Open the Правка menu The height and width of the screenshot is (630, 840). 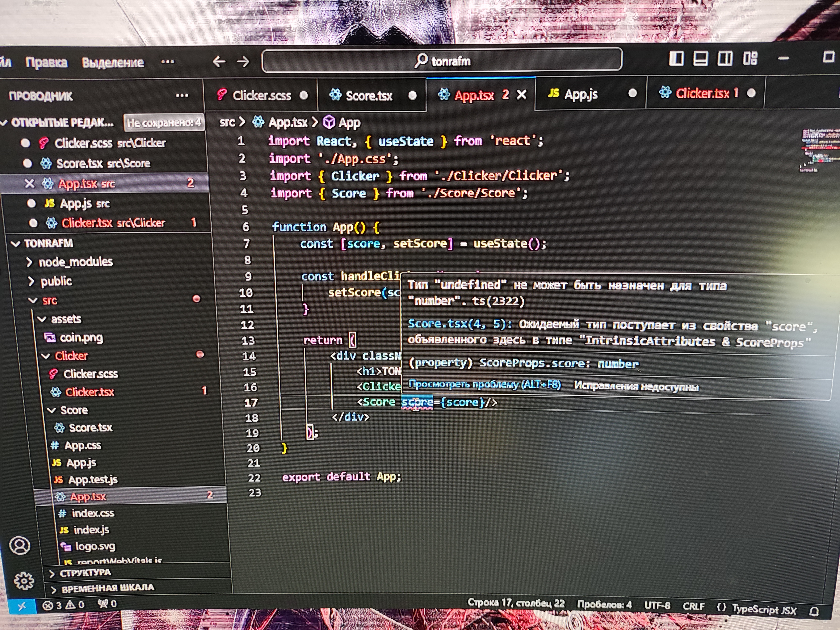[x=46, y=62]
